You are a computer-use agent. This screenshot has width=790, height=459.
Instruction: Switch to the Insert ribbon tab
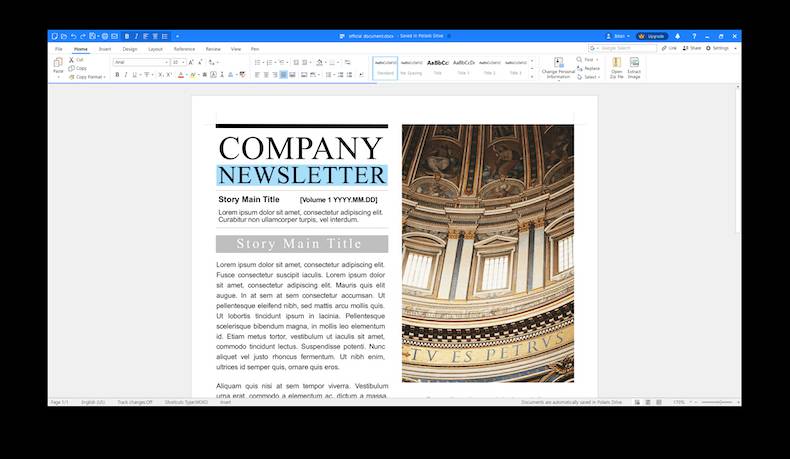104,48
